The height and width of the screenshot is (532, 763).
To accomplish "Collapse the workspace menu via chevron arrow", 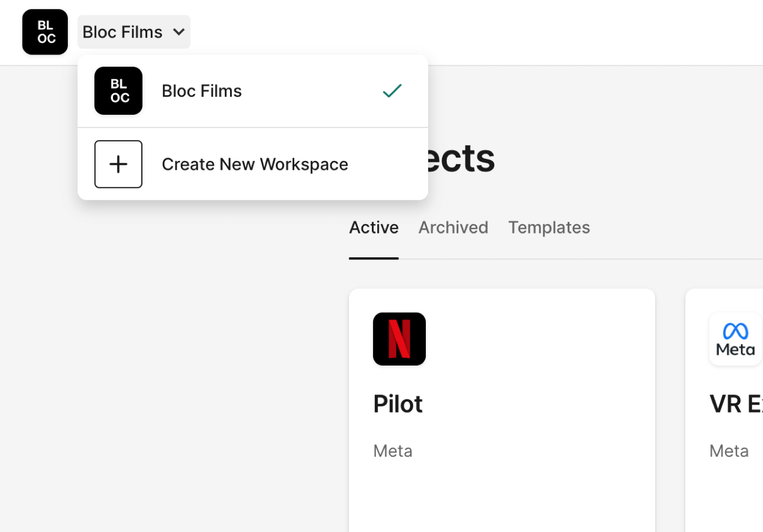I will 179,32.
